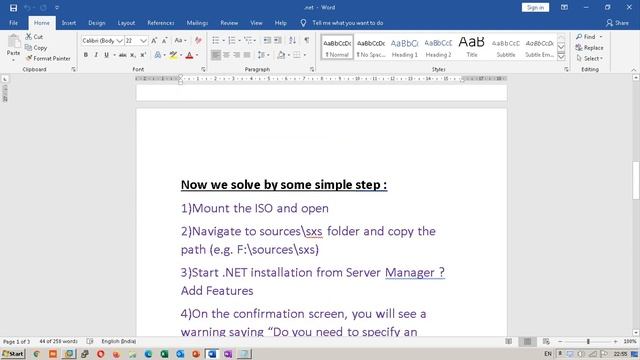
Task: Apply the Heading 1 style
Action: pos(404,47)
